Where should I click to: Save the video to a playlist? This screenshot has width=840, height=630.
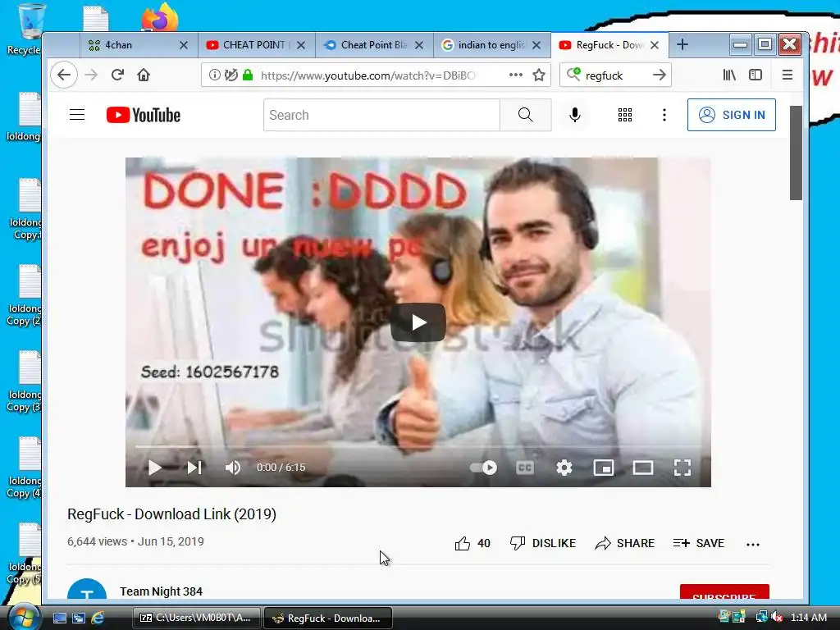pos(699,543)
